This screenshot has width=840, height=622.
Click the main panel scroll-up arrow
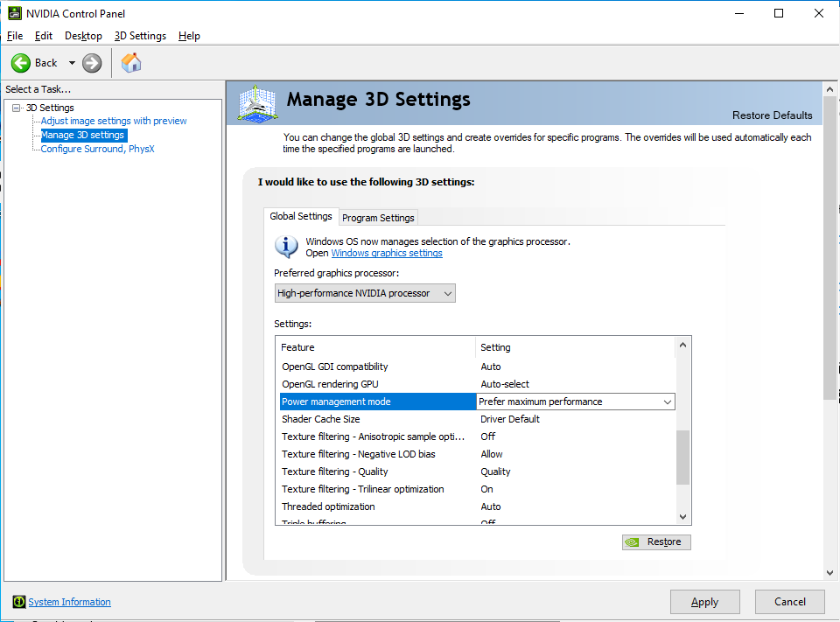tap(829, 89)
